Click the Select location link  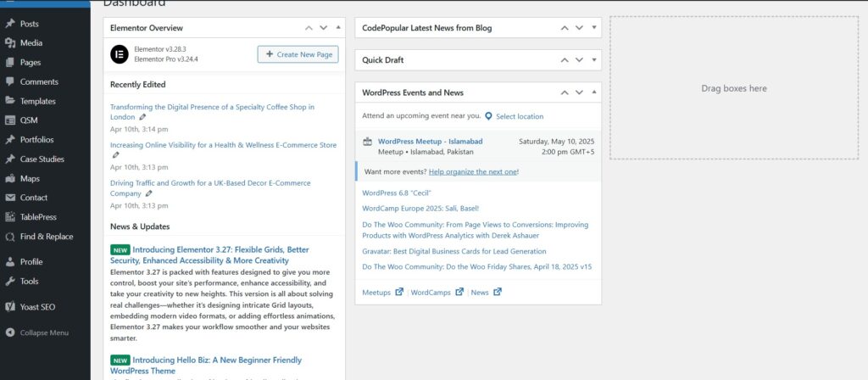click(x=520, y=116)
